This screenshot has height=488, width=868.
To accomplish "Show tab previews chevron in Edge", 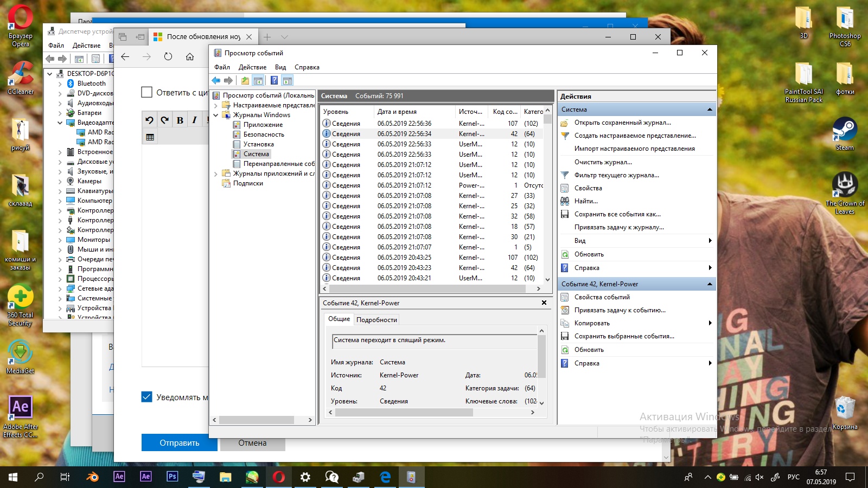I will click(284, 37).
